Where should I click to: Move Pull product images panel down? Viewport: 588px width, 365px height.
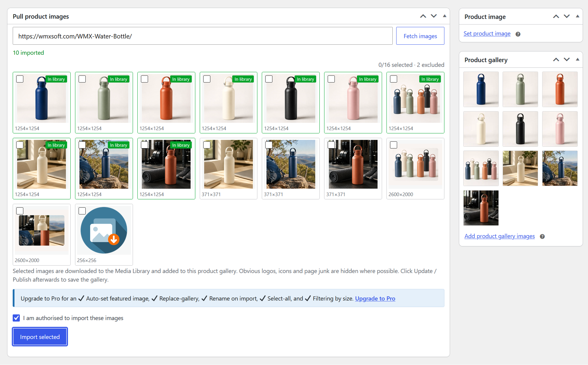tap(434, 16)
